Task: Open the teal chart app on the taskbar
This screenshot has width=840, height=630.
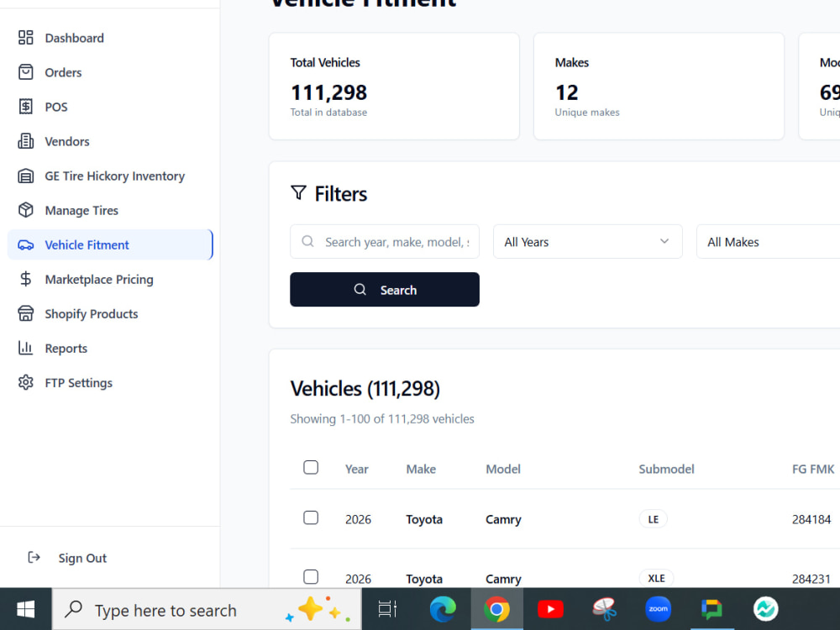Action: pyautogui.click(x=765, y=609)
